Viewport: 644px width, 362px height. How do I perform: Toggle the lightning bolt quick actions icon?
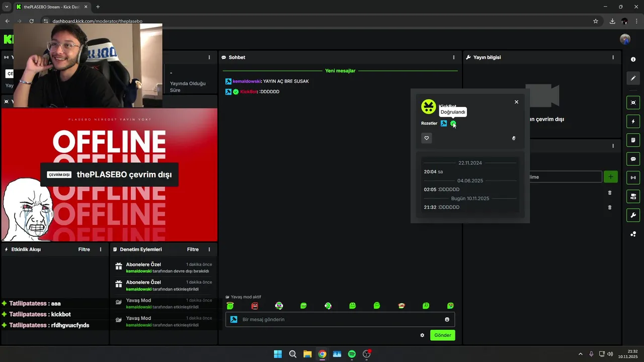click(633, 121)
